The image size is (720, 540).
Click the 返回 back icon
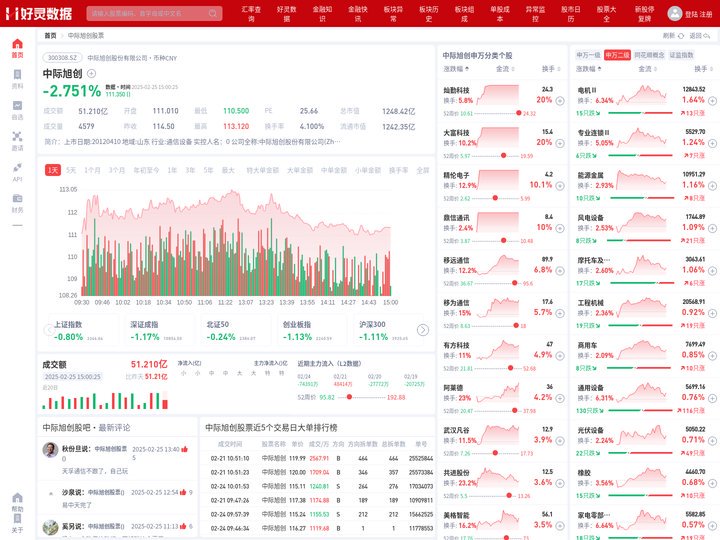pyautogui.click(x=707, y=36)
